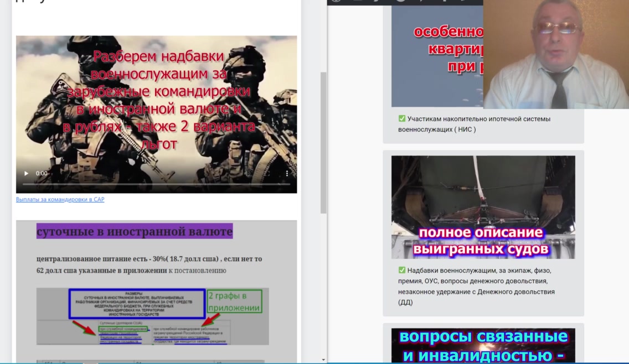Open thumbnail 'полное описание выигранных судов'
Image resolution: width=629 pixels, height=364 pixels.
pyautogui.click(x=483, y=207)
